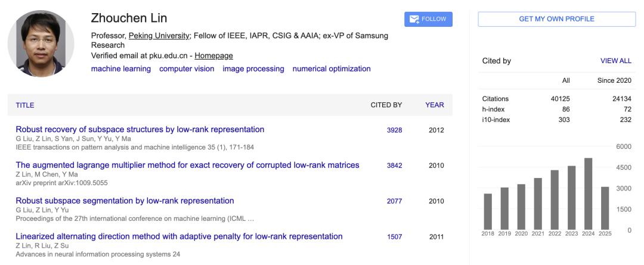Viewport: 644px width, 265px height.
Task: View all citation statistics
Action: (x=615, y=61)
